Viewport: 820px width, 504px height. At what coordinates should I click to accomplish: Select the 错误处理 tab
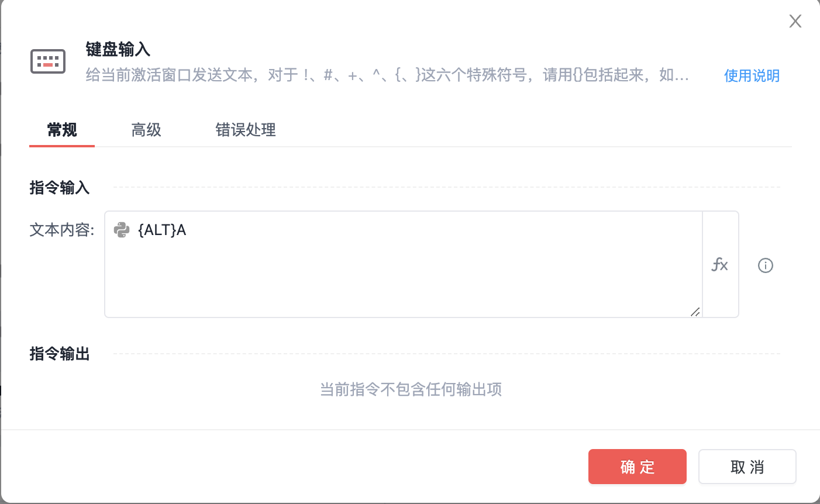[x=246, y=130]
